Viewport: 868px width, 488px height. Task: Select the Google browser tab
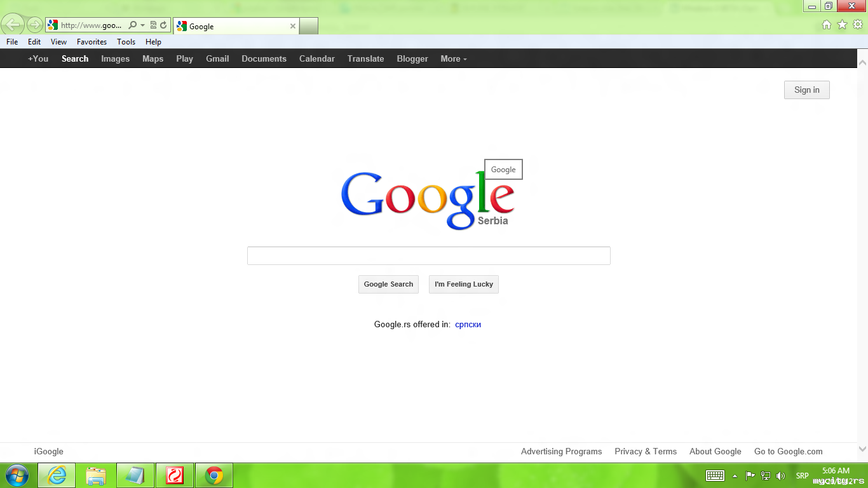(x=236, y=26)
